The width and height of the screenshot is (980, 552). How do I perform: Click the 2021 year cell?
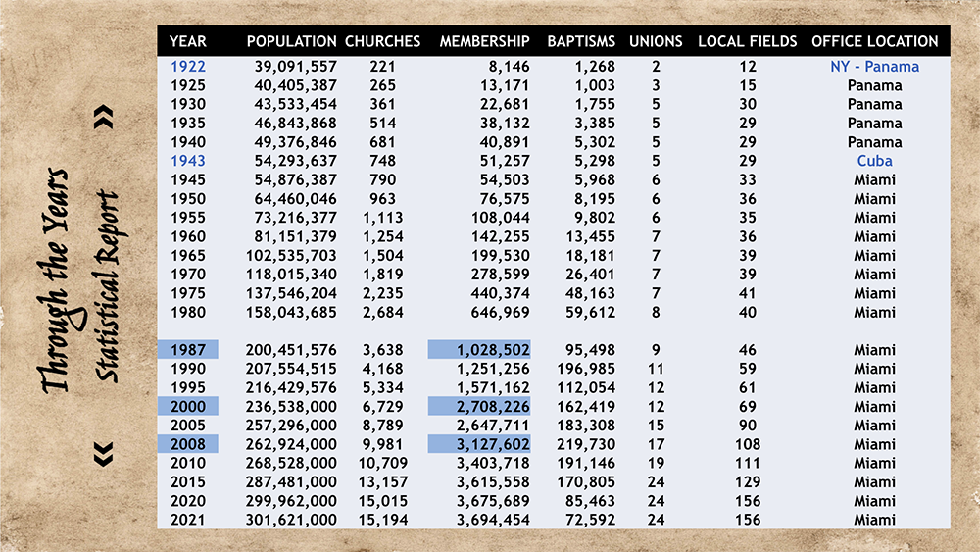click(x=188, y=520)
